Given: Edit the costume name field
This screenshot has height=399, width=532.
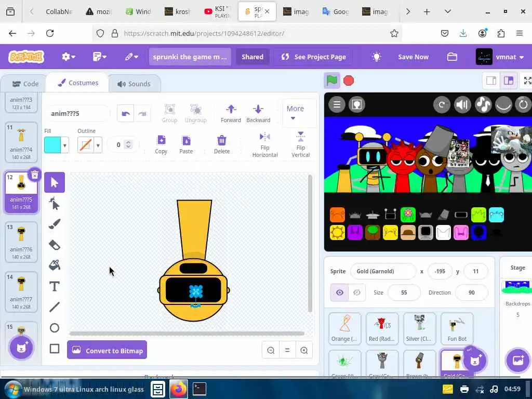Looking at the screenshot, I should (x=77, y=113).
